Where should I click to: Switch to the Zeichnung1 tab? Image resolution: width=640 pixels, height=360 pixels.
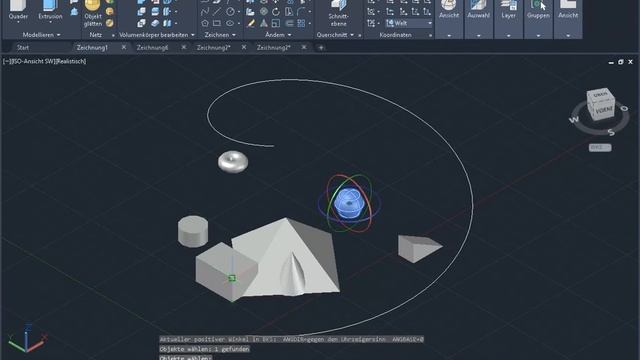pyautogui.click(x=92, y=48)
